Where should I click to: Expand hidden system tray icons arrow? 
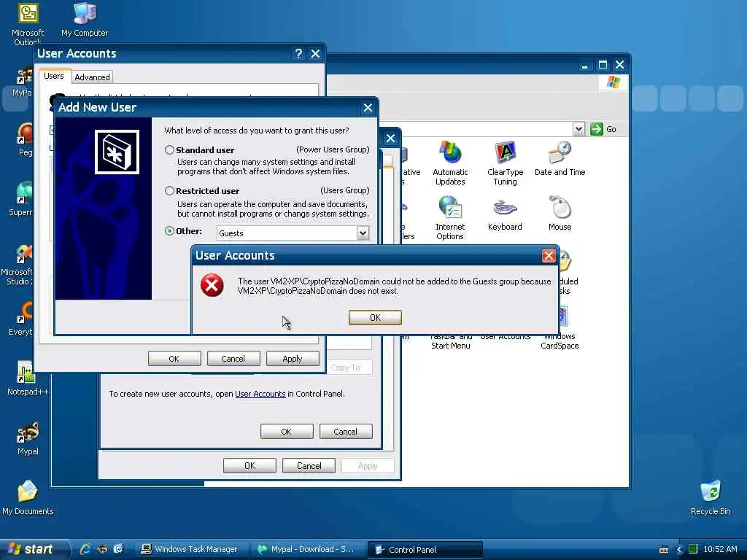[680, 550]
